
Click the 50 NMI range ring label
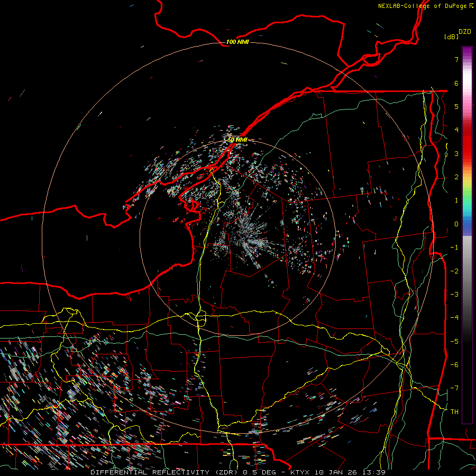point(237,140)
